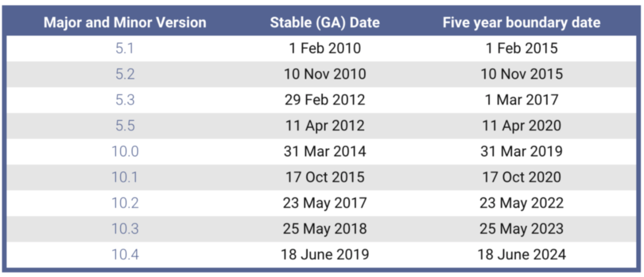644x277 pixels.
Task: Open the 5.5 version link
Action: (125, 126)
